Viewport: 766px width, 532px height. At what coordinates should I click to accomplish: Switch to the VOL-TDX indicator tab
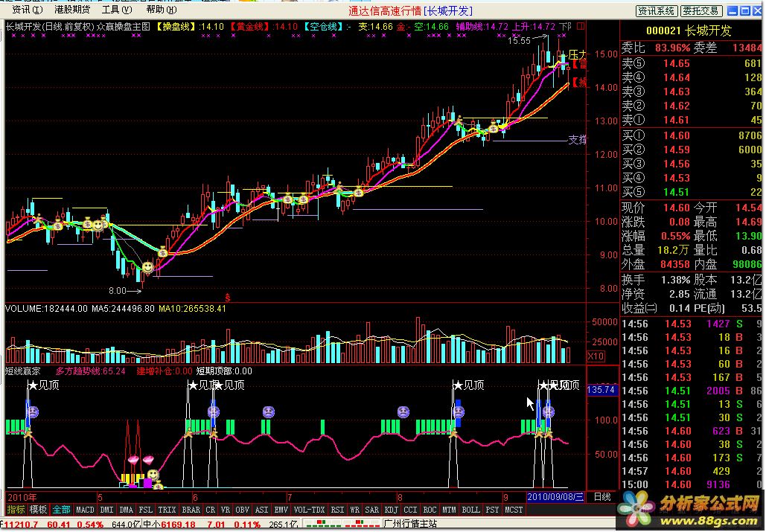(309, 510)
